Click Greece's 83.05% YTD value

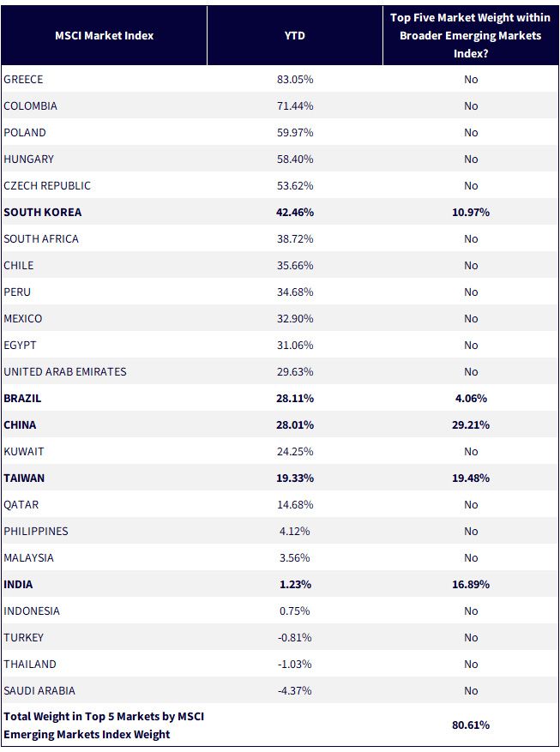(295, 79)
